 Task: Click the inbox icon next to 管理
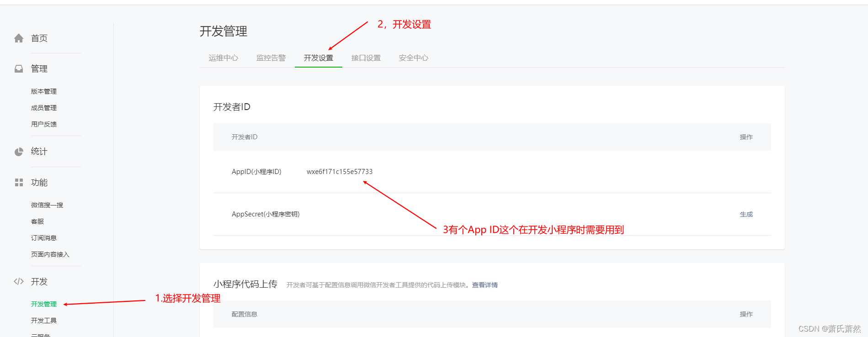click(x=19, y=69)
